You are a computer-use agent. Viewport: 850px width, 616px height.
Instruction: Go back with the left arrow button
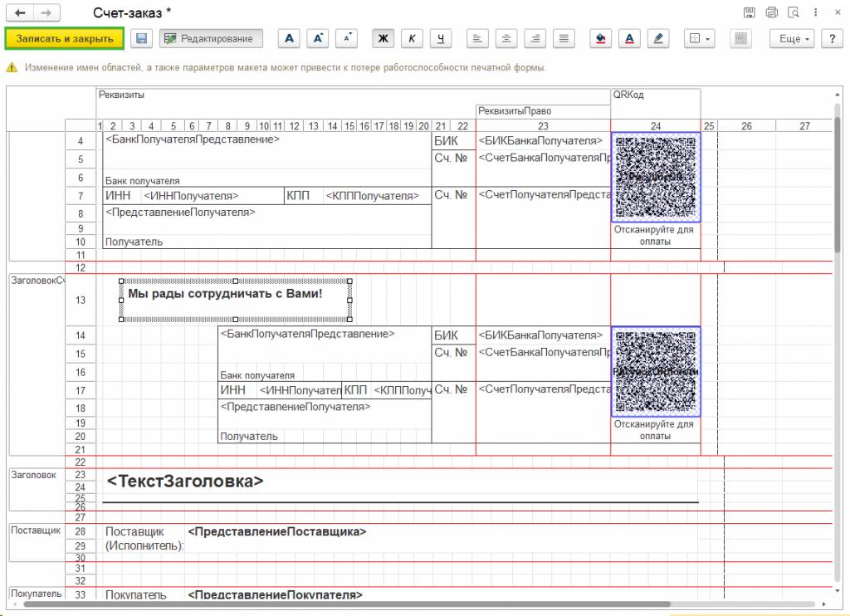[x=20, y=12]
